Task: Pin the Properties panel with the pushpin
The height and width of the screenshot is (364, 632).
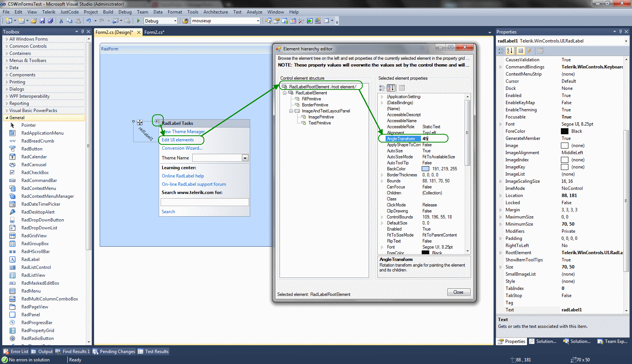Action: [620, 32]
